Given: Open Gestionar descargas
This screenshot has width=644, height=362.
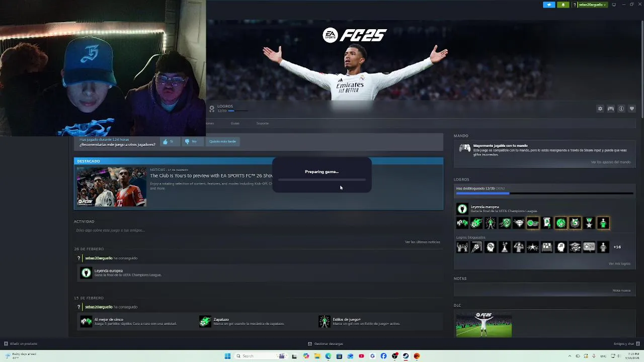Looking at the screenshot, I should [x=326, y=343].
